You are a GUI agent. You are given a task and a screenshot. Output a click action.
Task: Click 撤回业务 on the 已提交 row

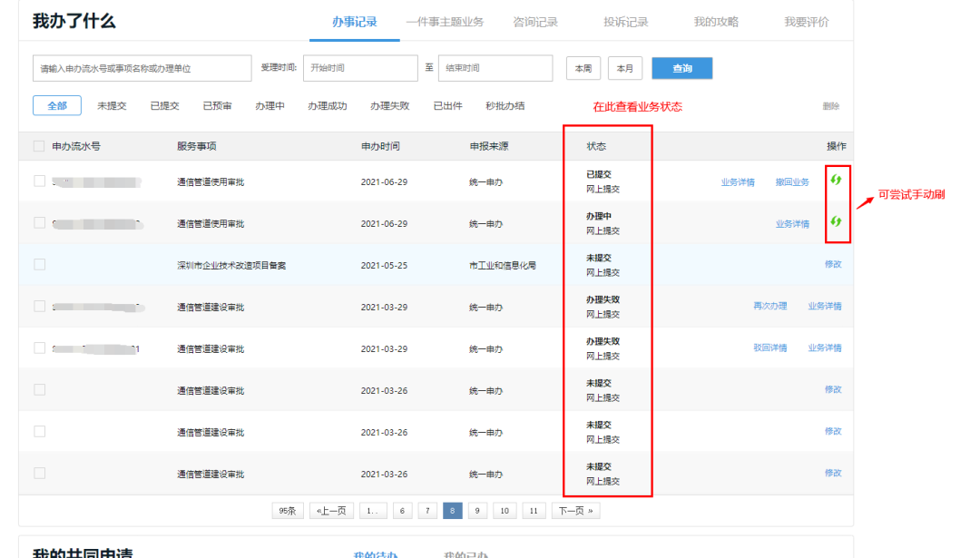tap(792, 181)
